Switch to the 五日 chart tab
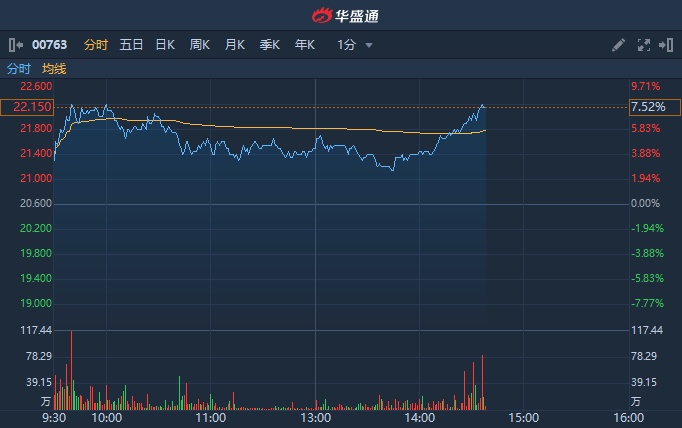 (x=131, y=45)
